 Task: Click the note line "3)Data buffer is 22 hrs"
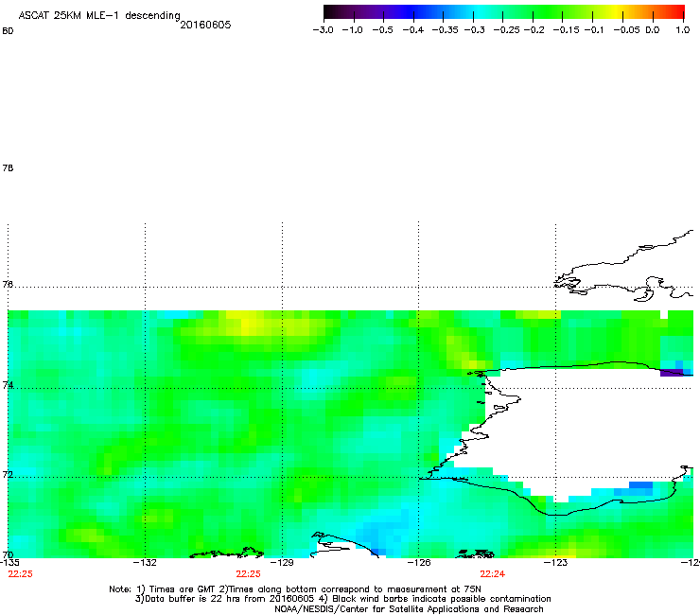coord(342,599)
